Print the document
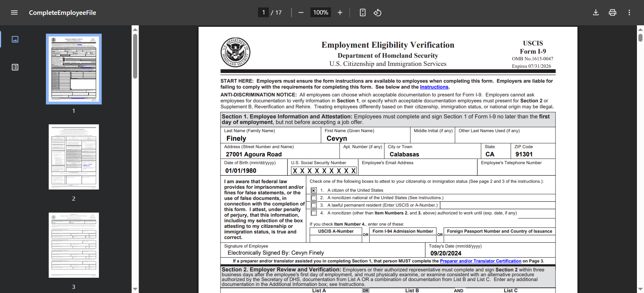Image resolution: width=644 pixels, height=293 pixels. (612, 13)
